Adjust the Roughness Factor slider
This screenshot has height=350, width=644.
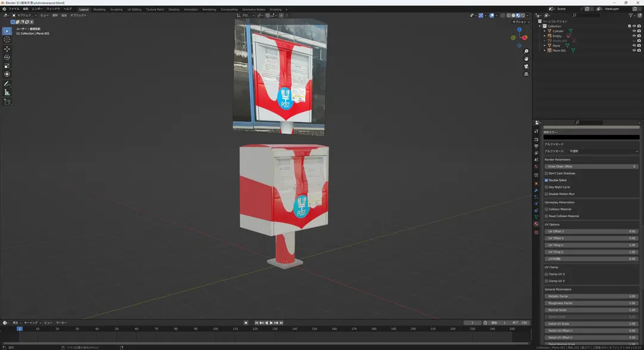[592, 303]
